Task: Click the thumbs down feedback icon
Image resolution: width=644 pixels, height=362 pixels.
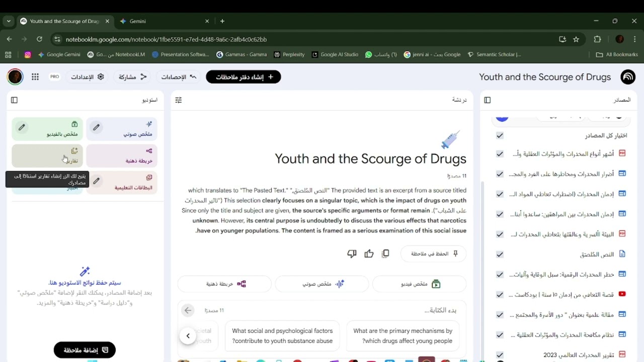Action: coord(352,254)
